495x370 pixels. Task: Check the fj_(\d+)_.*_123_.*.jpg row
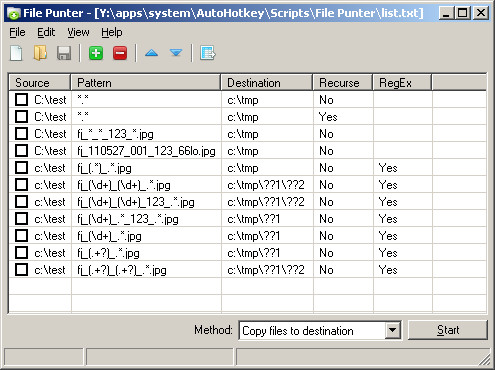point(22,219)
